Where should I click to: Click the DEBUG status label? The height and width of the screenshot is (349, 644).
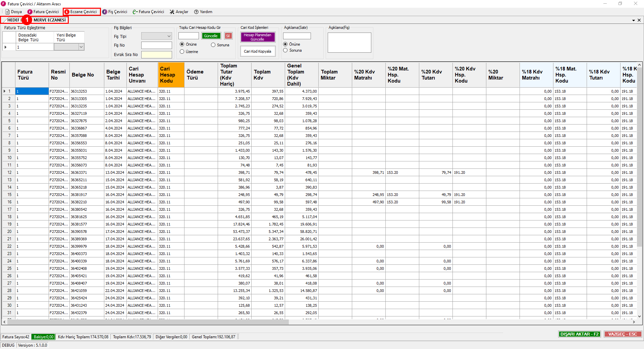(8, 345)
